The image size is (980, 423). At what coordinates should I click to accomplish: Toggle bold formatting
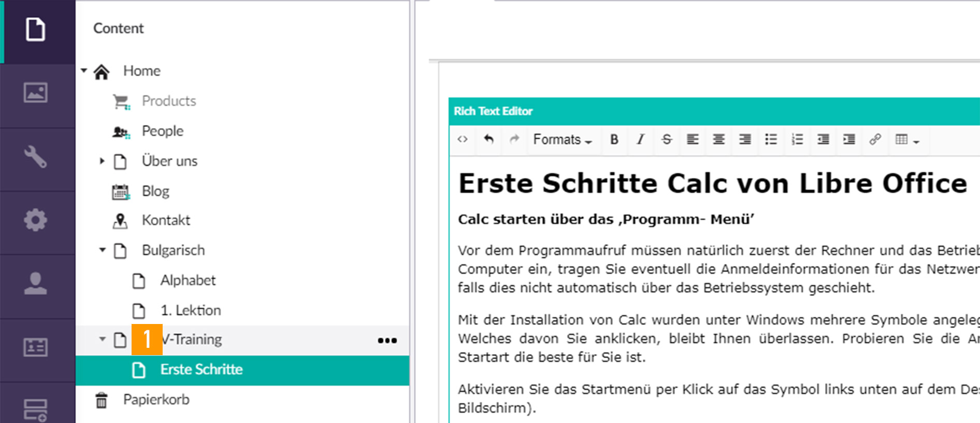(x=614, y=139)
